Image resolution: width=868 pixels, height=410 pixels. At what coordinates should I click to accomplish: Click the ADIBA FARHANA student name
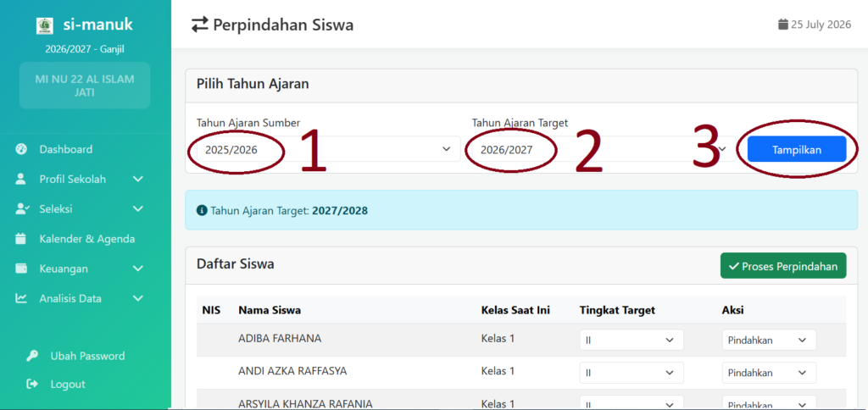pyautogui.click(x=280, y=338)
